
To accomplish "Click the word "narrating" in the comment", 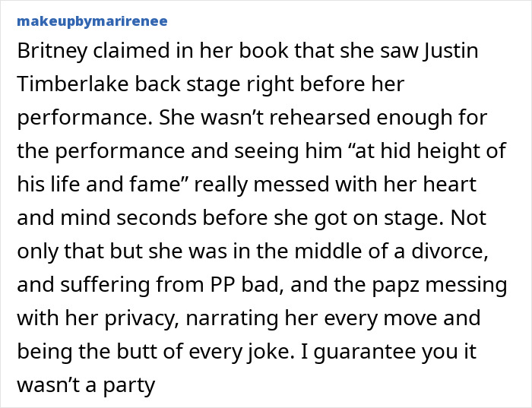I will coord(232,319).
